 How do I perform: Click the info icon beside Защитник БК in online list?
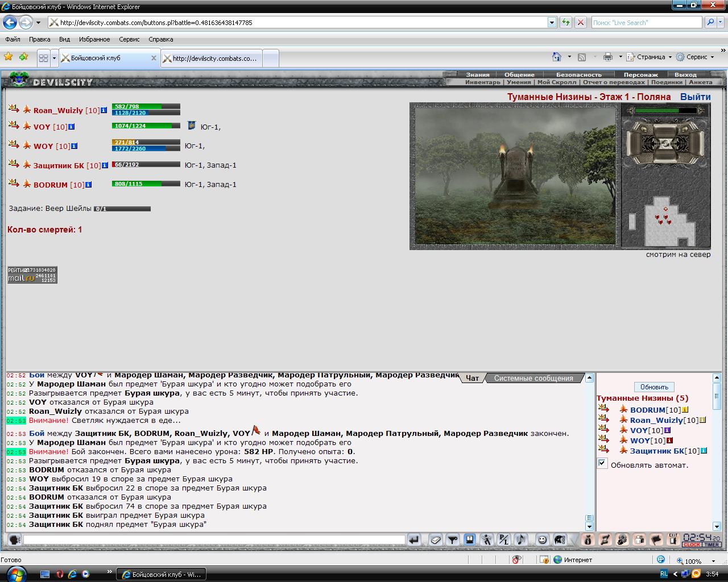[704, 451]
